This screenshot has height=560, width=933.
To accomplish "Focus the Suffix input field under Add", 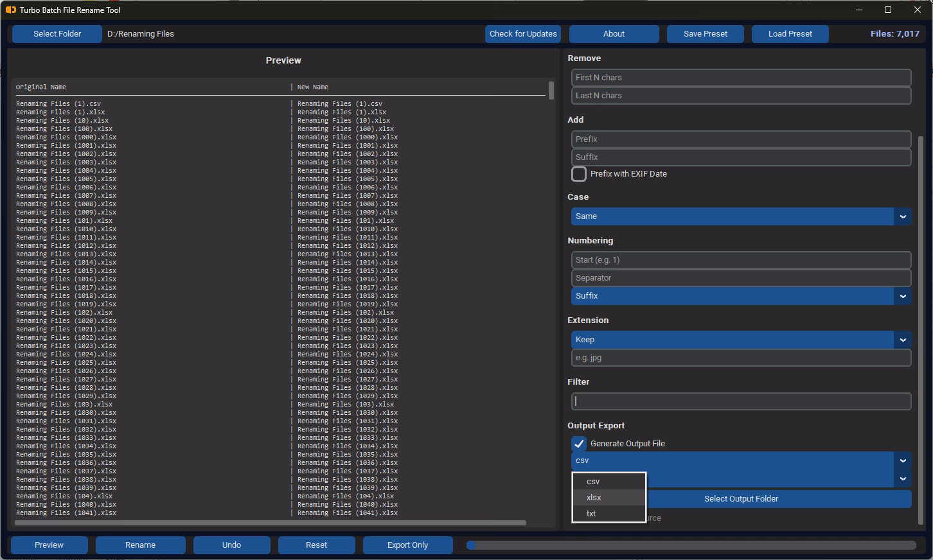I will [741, 157].
